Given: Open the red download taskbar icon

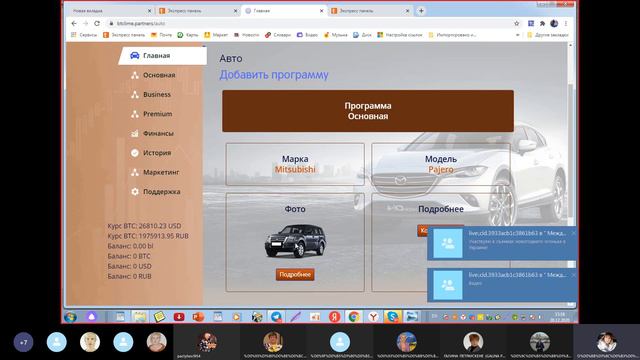Looking at the screenshot, I should pyautogui.click(x=179, y=317).
